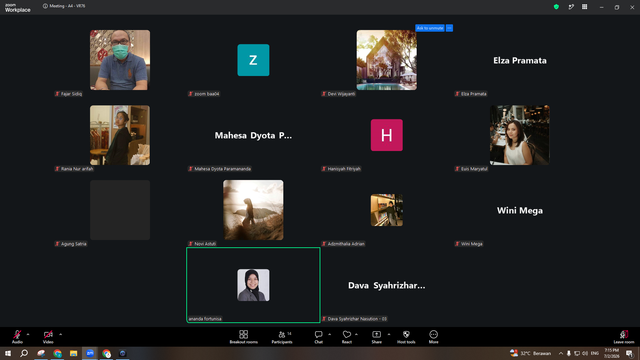This screenshot has height=360, width=640.
Task: Expand audio options arrow next to Audio
Action: 28,334
